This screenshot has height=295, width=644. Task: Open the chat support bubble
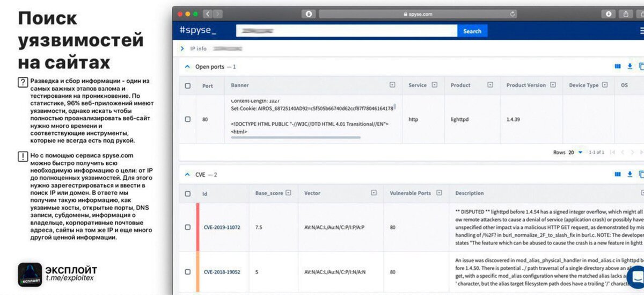(636, 277)
